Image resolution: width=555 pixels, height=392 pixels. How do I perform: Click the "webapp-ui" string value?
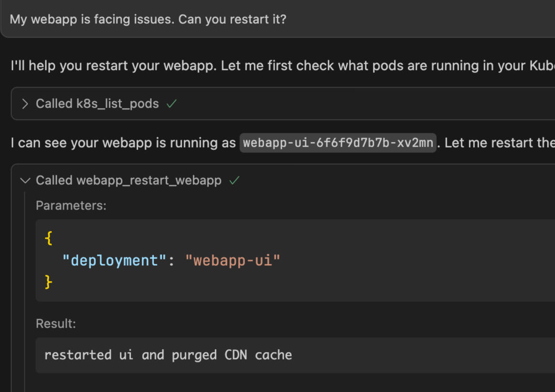click(233, 261)
